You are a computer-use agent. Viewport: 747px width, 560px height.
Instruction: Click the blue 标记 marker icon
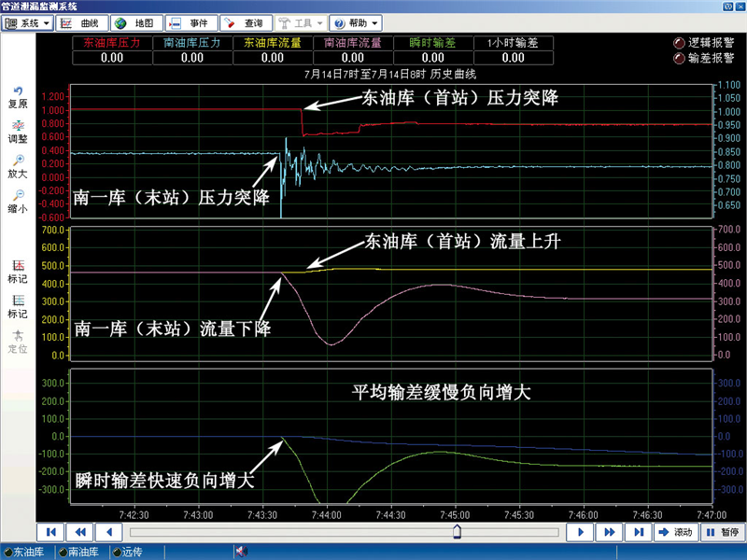click(18, 304)
